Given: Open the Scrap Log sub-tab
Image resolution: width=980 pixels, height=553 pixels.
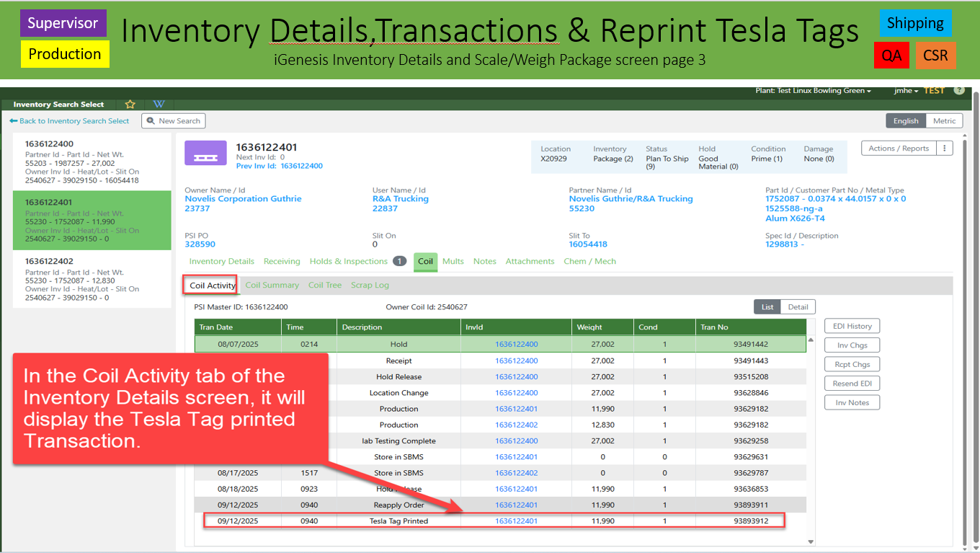Looking at the screenshot, I should pyautogui.click(x=370, y=286).
